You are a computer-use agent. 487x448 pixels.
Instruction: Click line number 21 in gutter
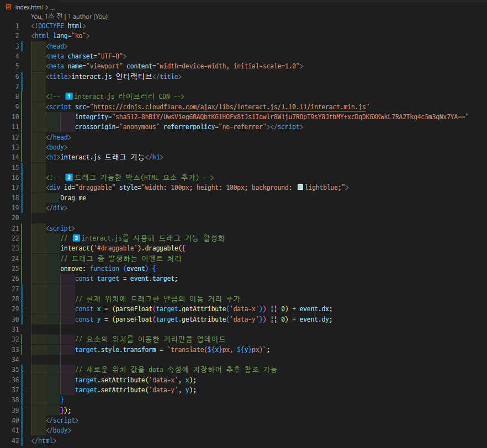coord(15,228)
